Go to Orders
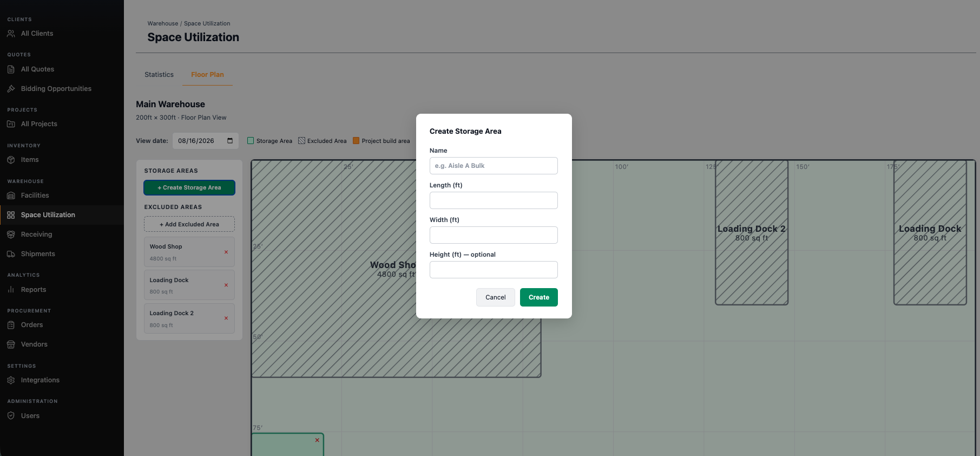This screenshot has height=456, width=980. coord(32,325)
